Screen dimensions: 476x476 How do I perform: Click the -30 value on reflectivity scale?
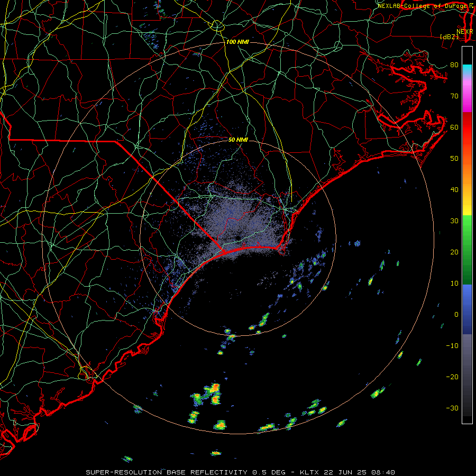pos(452,408)
